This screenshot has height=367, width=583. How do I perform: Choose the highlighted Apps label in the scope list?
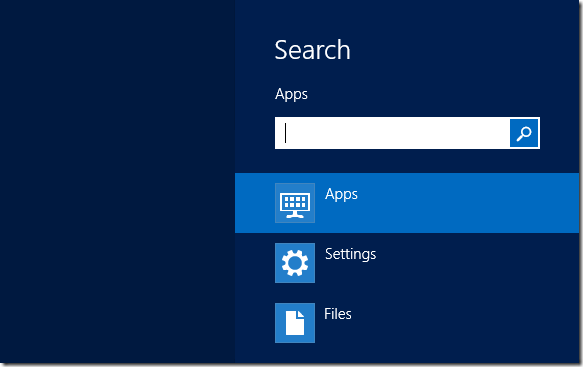[341, 194]
